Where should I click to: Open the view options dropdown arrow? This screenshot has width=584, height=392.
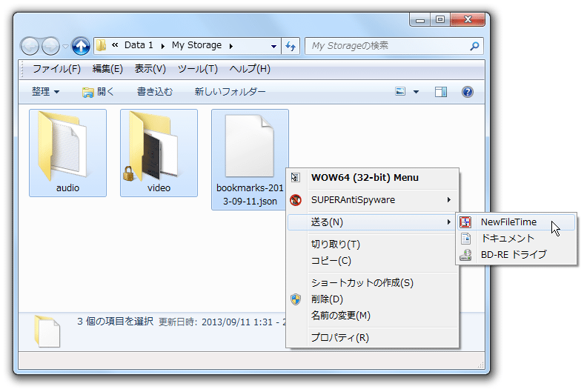coord(416,92)
